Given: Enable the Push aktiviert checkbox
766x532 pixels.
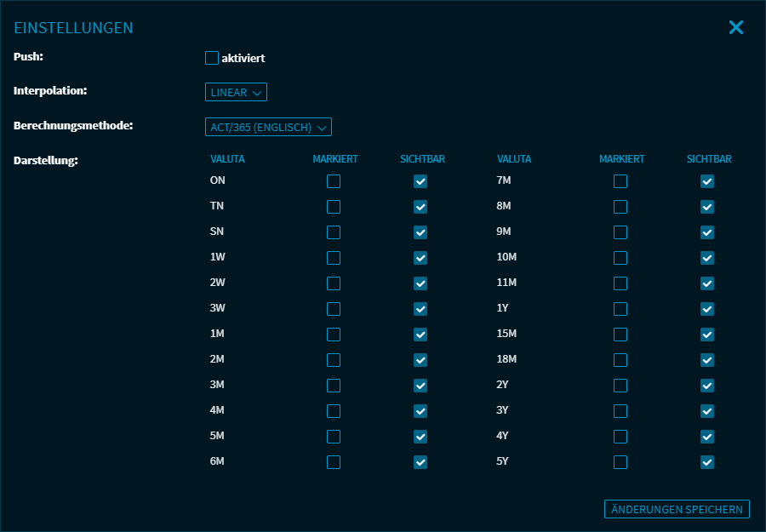Looking at the screenshot, I should click(212, 58).
